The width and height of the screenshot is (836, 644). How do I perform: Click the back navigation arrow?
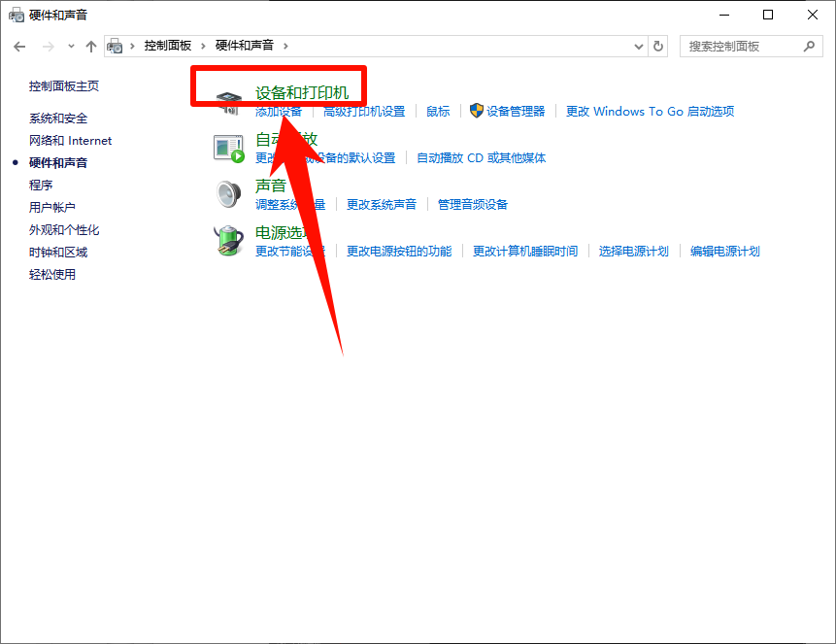click(19, 46)
